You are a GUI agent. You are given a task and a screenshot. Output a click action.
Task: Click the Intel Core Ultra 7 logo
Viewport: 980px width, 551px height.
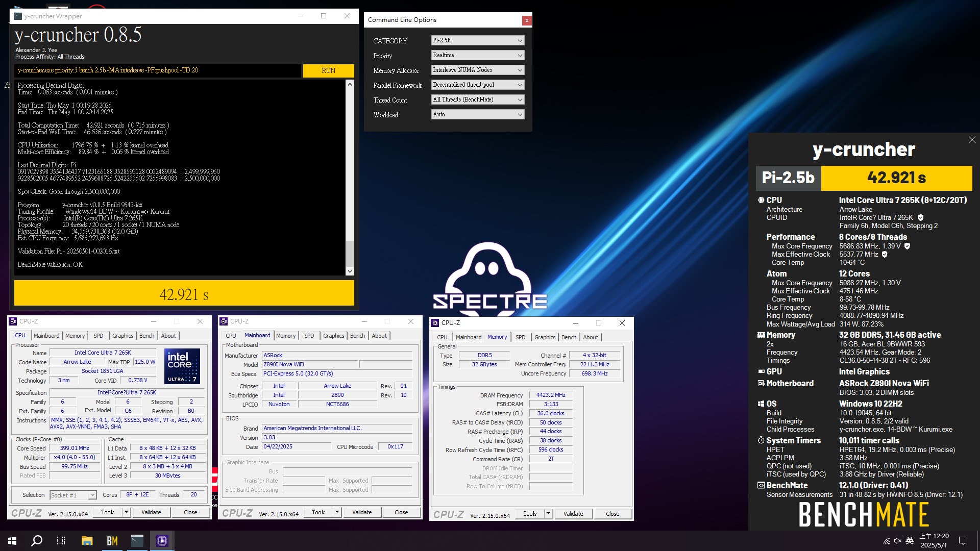click(182, 366)
